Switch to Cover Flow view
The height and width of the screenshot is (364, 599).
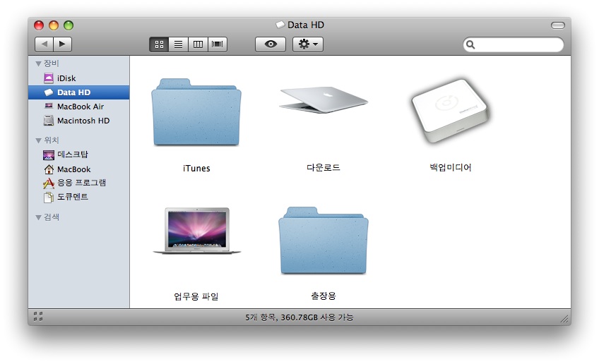218,44
